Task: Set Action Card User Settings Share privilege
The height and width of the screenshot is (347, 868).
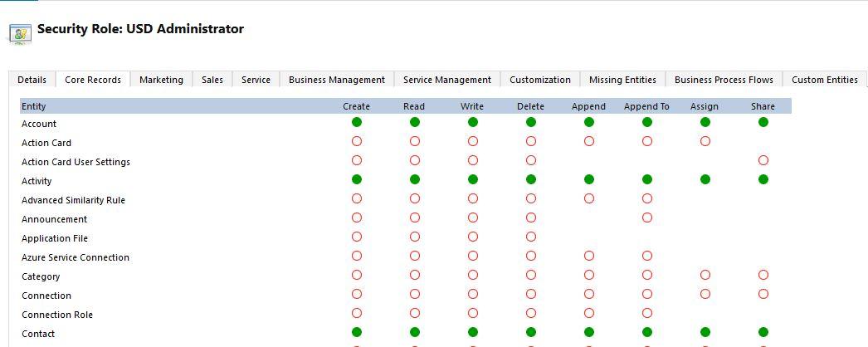Action: pos(763,160)
